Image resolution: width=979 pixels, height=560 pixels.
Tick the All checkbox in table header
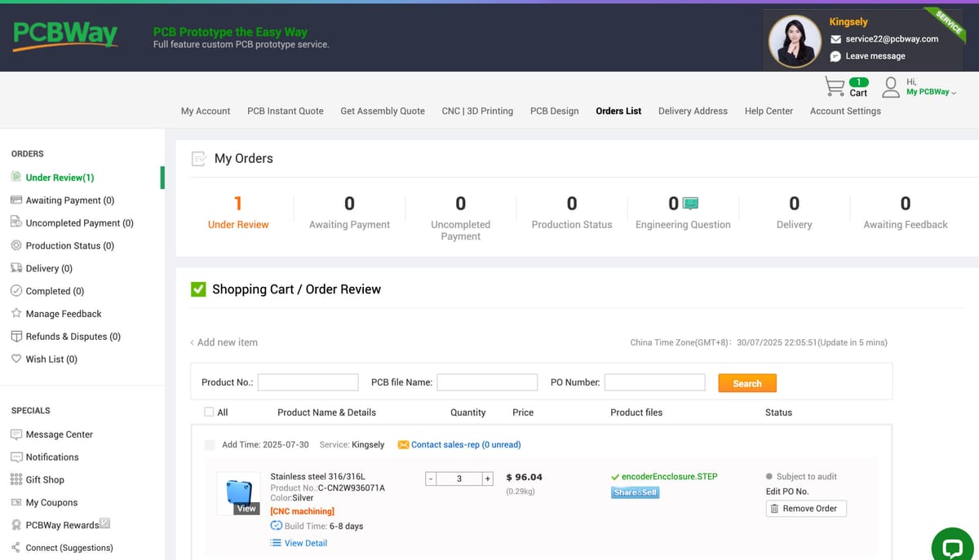[x=210, y=412]
